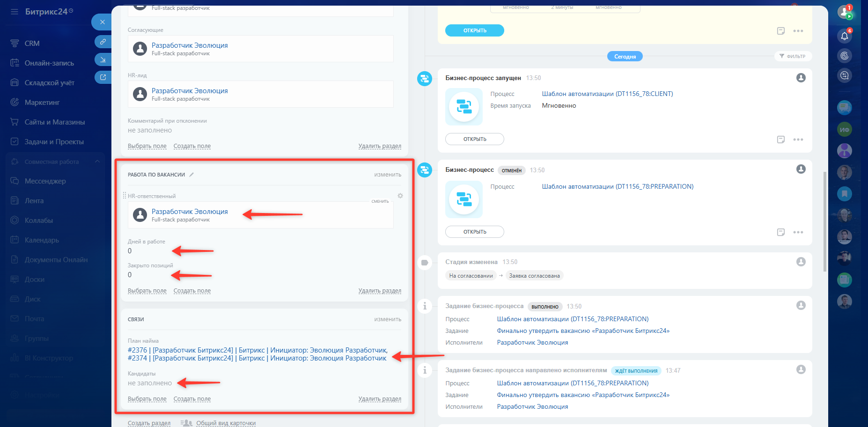
Task: Open task link in ЖДЁТ ВЫПОЛНЕНИЯ entry
Action: (x=583, y=395)
